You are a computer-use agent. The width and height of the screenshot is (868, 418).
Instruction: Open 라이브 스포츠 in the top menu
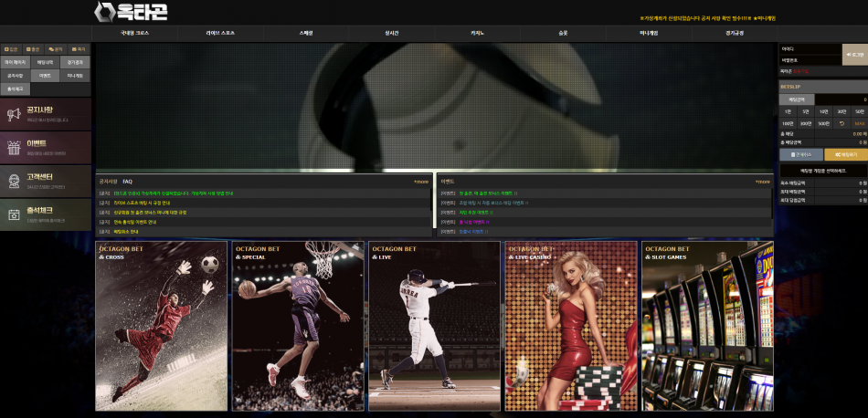coord(220,33)
